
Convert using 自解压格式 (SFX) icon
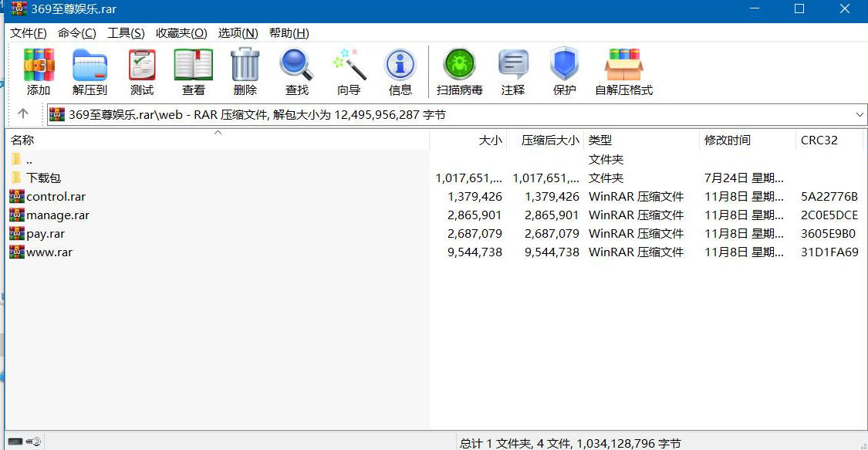pos(623,71)
